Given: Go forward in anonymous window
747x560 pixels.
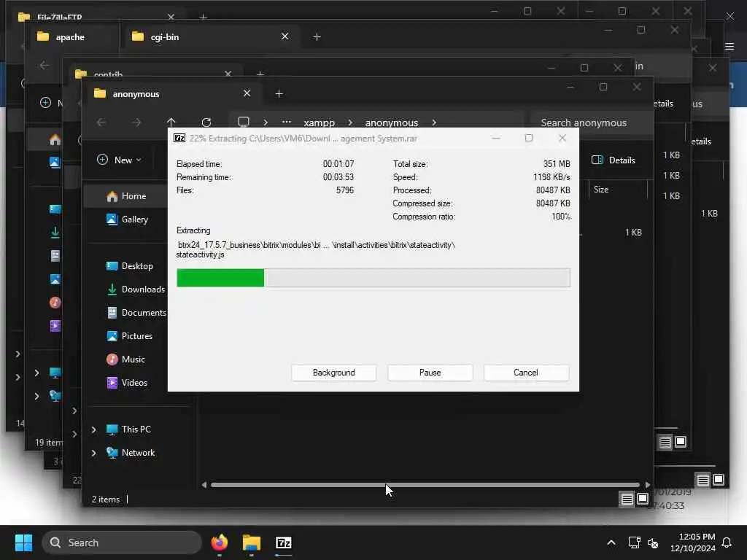Looking at the screenshot, I should [136, 122].
